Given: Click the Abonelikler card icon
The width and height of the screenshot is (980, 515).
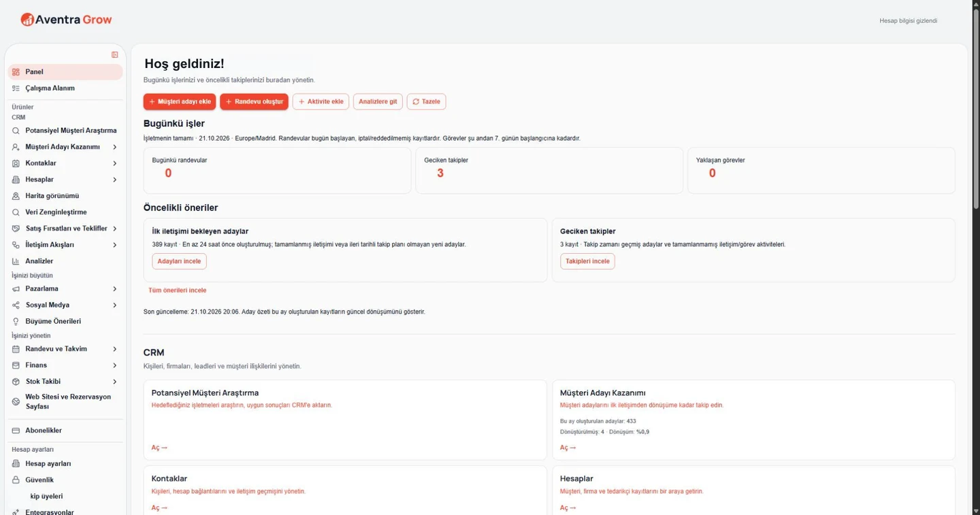Looking at the screenshot, I should coord(16,431).
